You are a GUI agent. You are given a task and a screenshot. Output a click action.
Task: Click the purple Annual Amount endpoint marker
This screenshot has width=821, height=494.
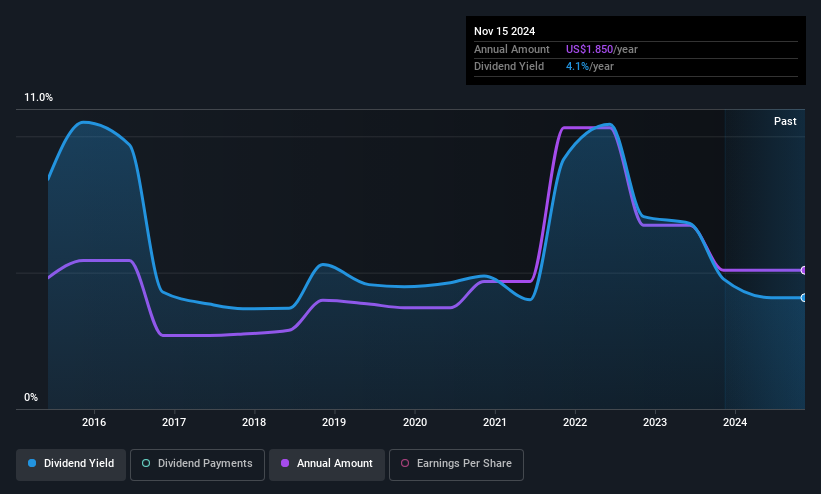point(804,270)
